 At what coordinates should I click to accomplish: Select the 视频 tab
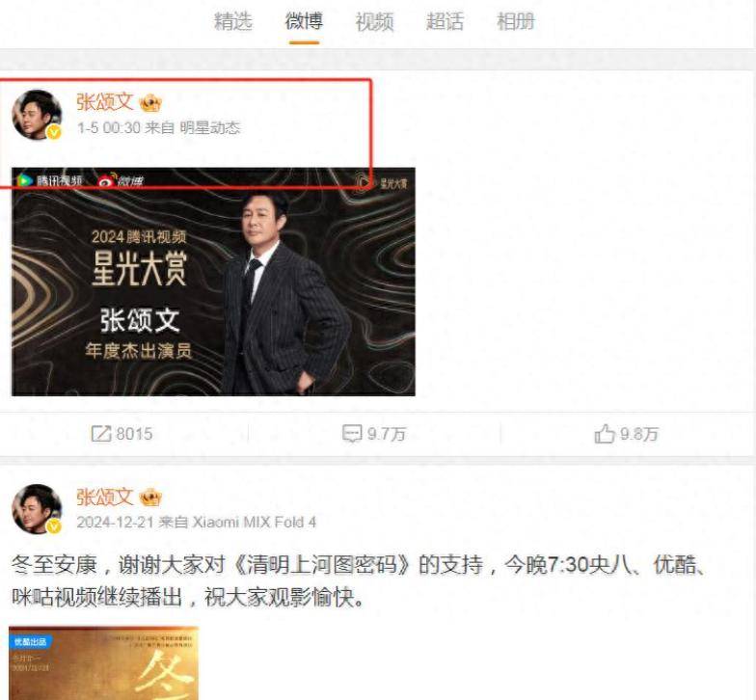pyautogui.click(x=374, y=21)
